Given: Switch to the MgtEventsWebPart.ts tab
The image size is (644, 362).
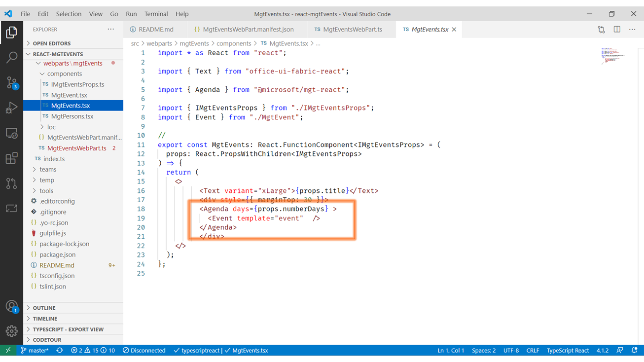Looking at the screenshot, I should [352, 30].
